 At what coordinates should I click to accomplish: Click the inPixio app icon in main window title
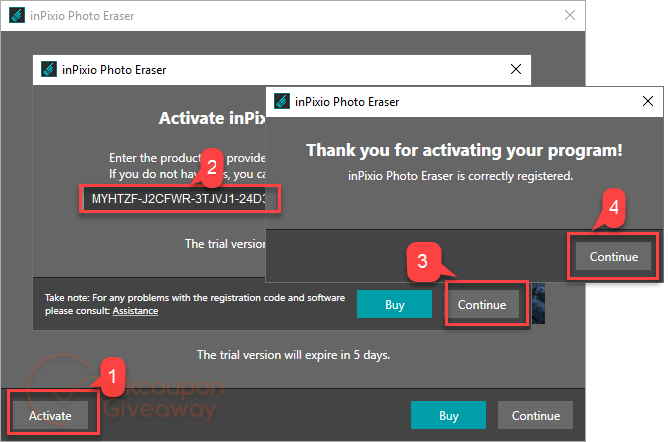17,15
